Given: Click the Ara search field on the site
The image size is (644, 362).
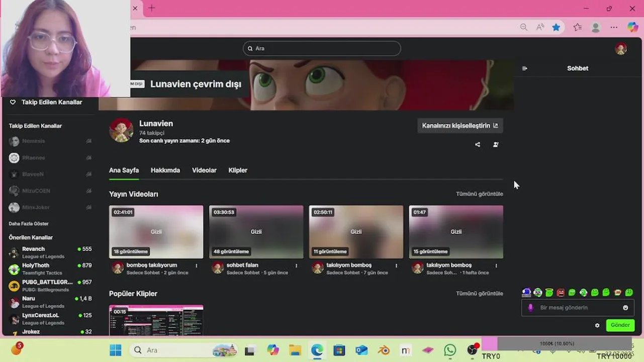Looking at the screenshot, I should pyautogui.click(x=322, y=48).
